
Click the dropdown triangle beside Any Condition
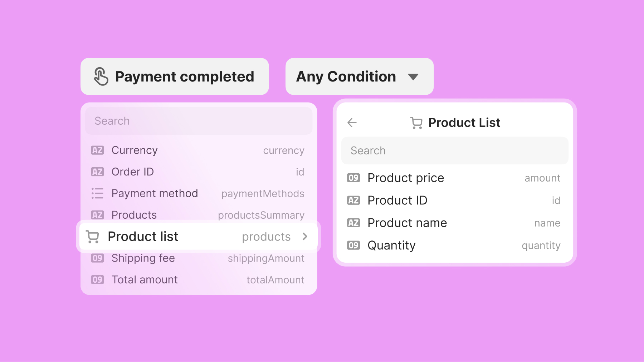[413, 77]
